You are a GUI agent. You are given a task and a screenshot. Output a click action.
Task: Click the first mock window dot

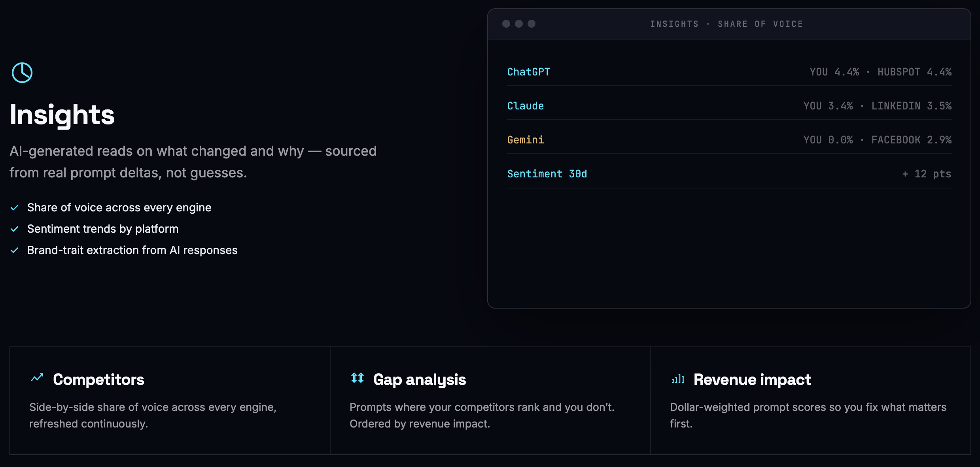[x=506, y=24]
